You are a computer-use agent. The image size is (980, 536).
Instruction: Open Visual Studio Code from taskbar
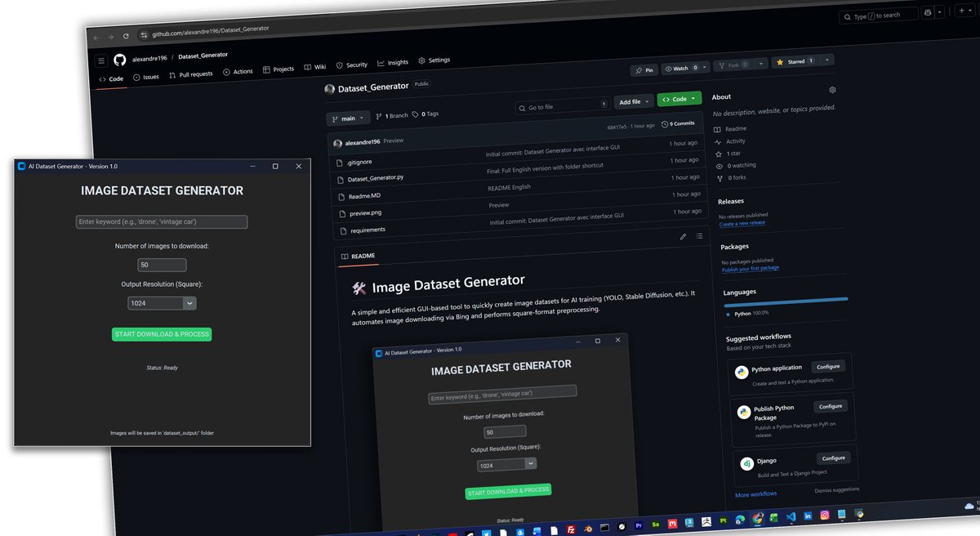(791, 518)
